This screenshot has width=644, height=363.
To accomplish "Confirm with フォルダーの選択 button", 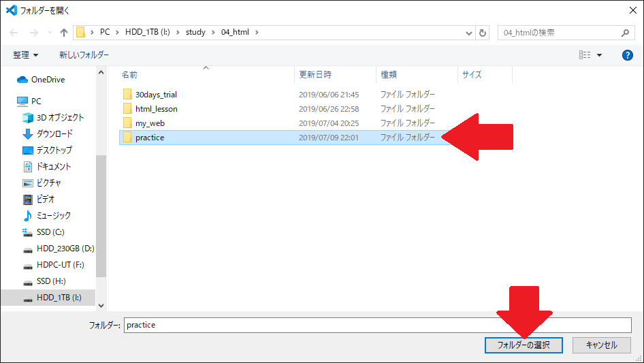I will click(x=524, y=345).
